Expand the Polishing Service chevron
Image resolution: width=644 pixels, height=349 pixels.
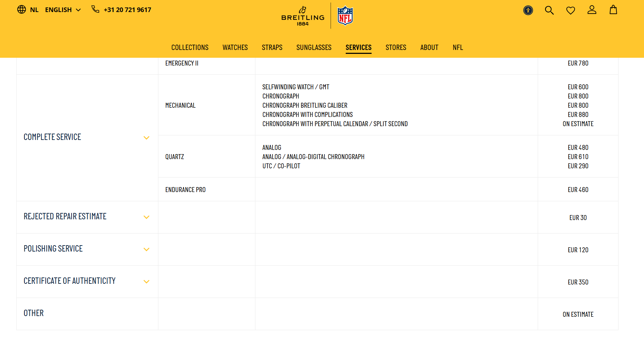click(x=146, y=249)
